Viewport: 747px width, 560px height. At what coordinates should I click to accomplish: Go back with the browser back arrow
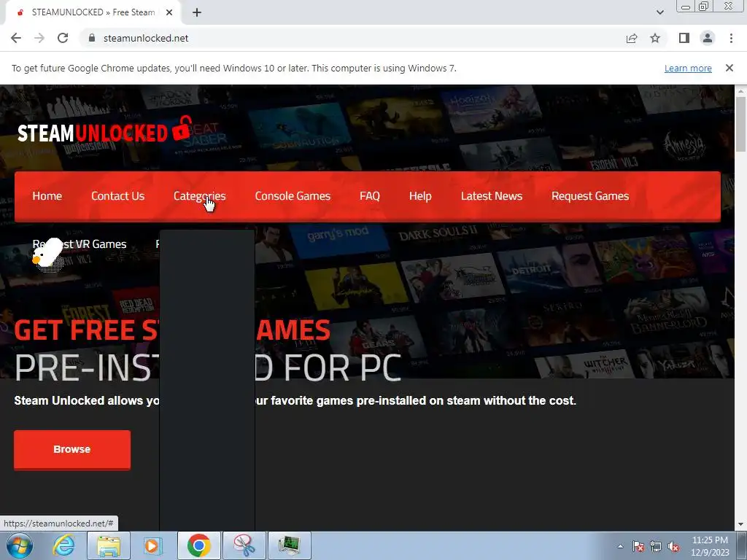click(16, 38)
